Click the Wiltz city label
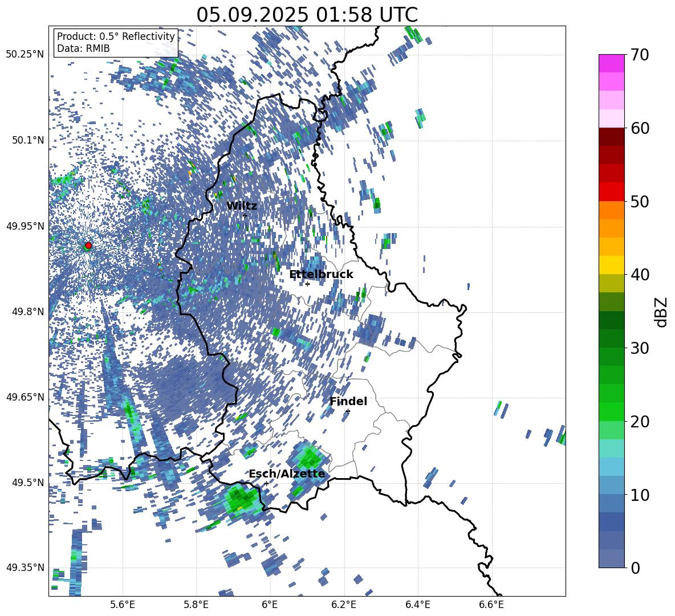675x616 pixels. pos(242,206)
